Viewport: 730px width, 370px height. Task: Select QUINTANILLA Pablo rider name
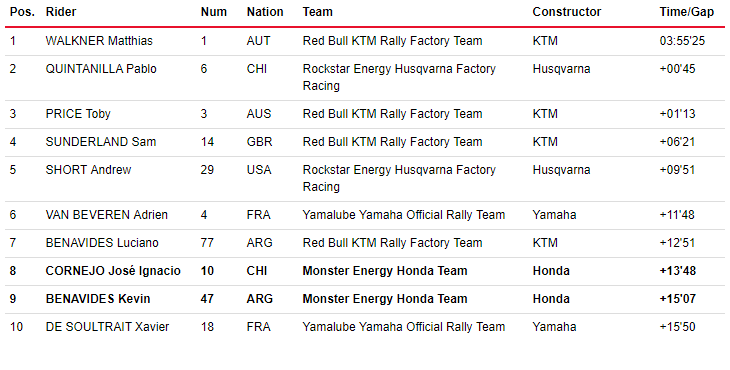pos(101,69)
